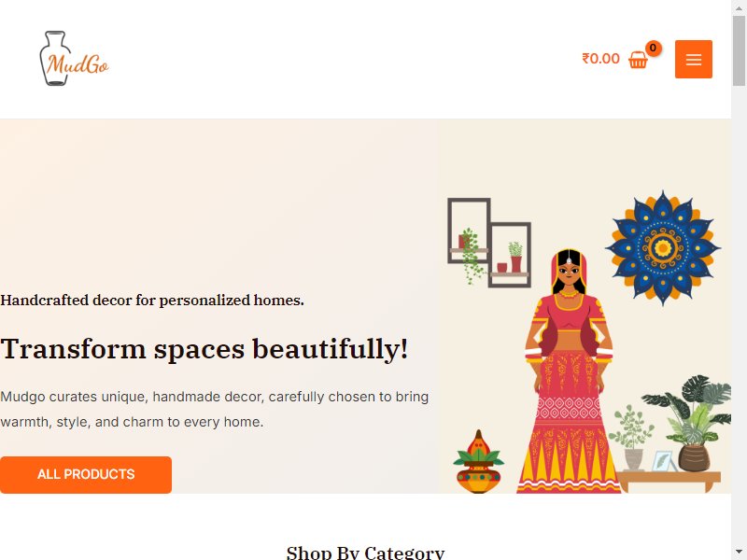Open the orange hamburger menu
This screenshot has height=560, width=747.
[693, 59]
